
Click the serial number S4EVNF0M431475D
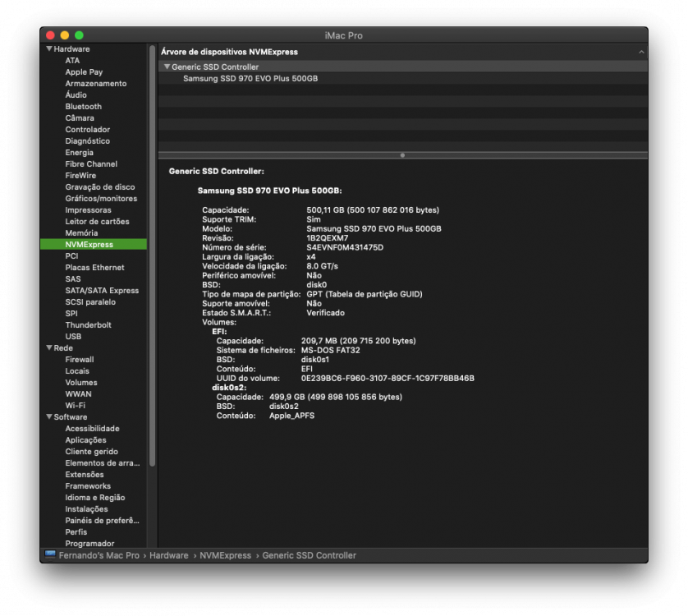345,247
